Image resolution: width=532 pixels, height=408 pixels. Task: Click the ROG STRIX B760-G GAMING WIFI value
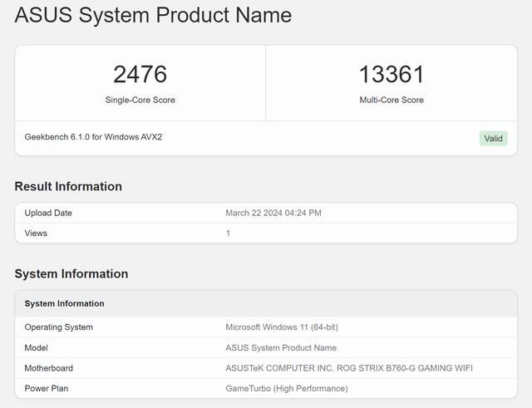(348, 368)
